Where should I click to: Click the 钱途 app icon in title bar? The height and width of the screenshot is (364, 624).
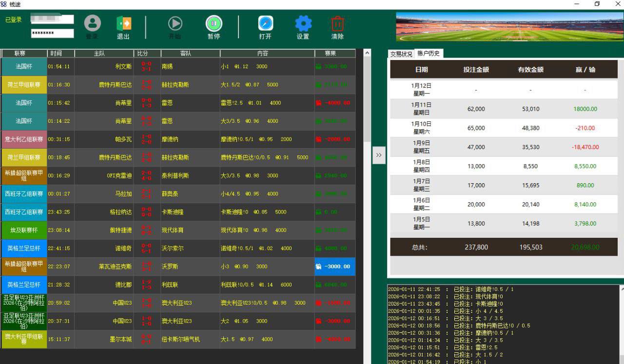(x=5, y=4)
